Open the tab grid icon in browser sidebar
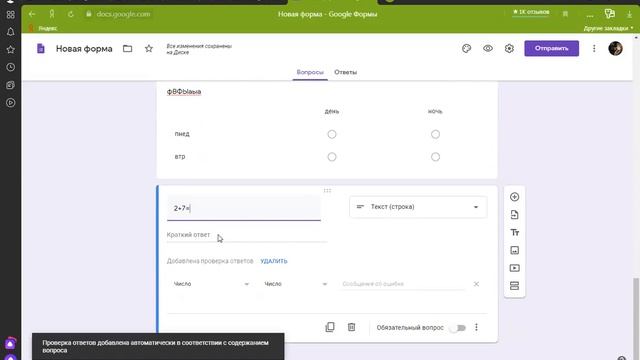Image resolution: width=640 pixels, height=360 pixels. point(11,15)
